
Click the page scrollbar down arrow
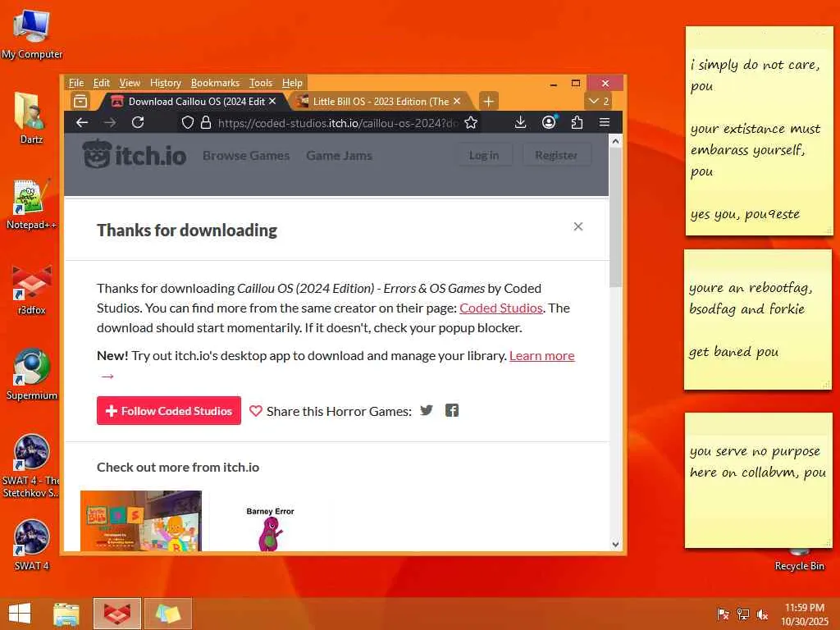tap(615, 544)
